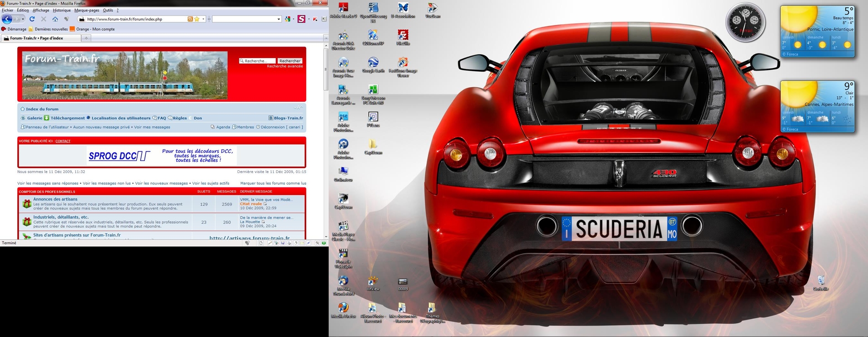
Task: Open the Recherche avancée link
Action: 285,66
